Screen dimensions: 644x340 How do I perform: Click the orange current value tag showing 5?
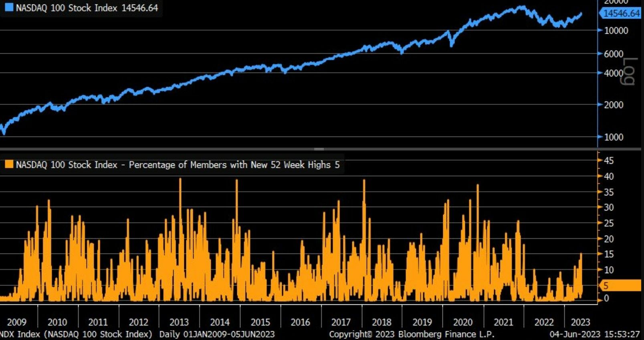(x=620, y=286)
